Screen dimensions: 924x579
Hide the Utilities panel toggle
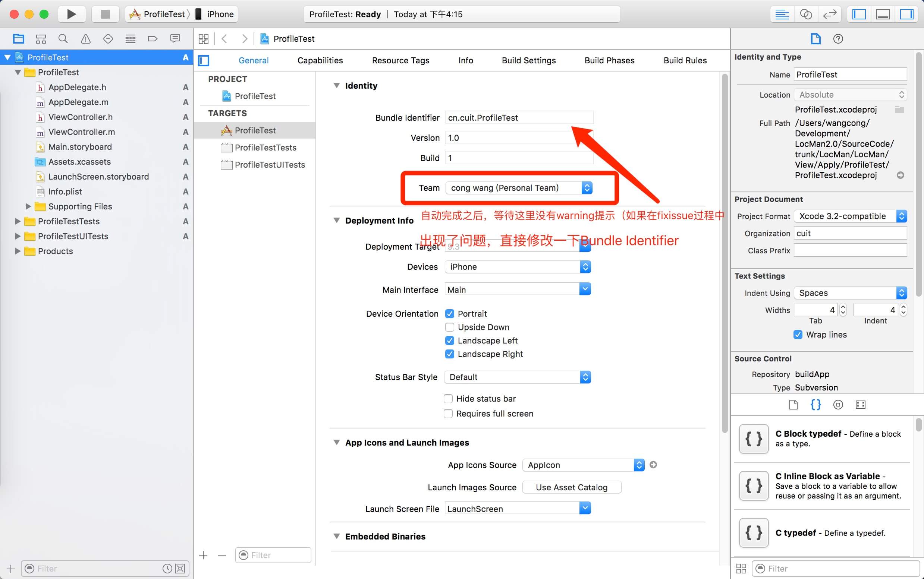click(906, 14)
